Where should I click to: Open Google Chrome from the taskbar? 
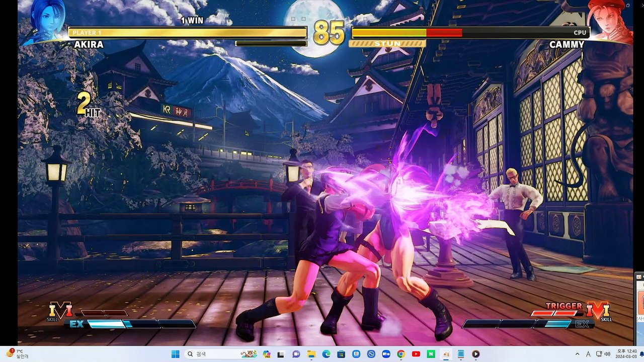[x=401, y=354]
